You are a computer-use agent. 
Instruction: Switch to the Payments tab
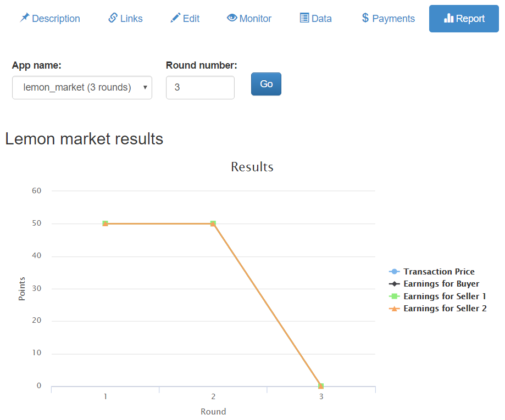point(388,19)
